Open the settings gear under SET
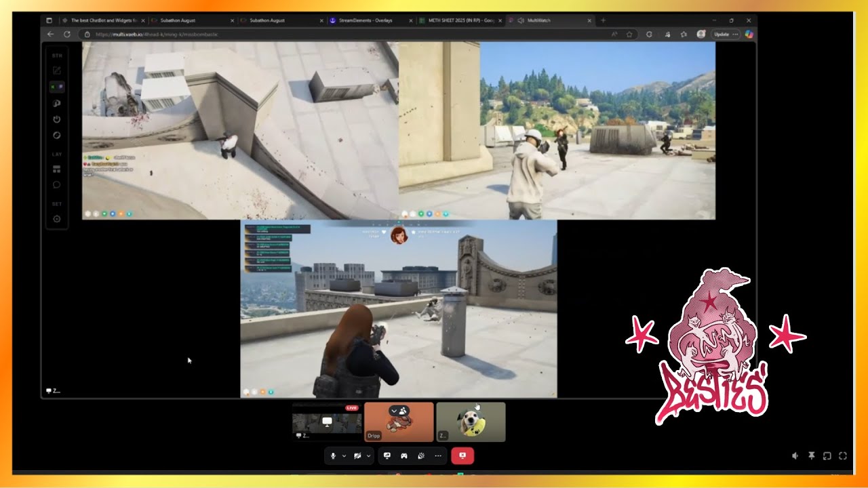The width and height of the screenshot is (868, 488). [57, 219]
